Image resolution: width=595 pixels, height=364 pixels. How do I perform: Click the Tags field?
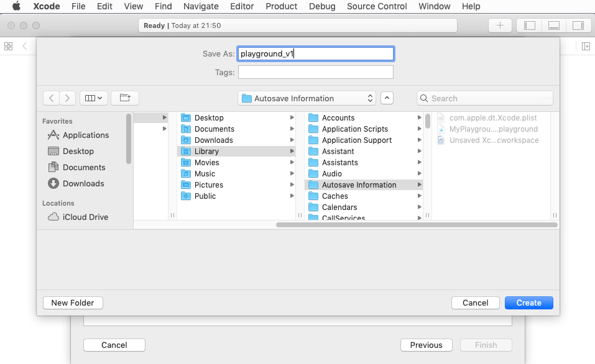pos(316,72)
